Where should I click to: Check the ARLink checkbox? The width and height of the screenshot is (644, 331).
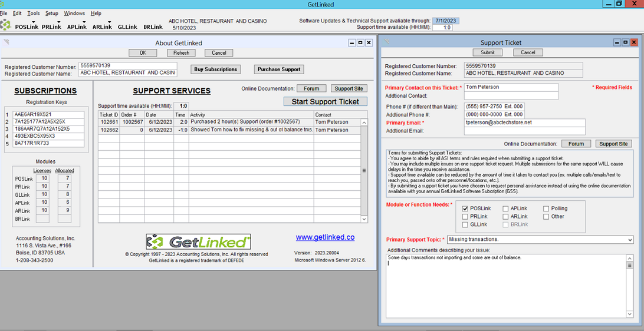click(505, 217)
